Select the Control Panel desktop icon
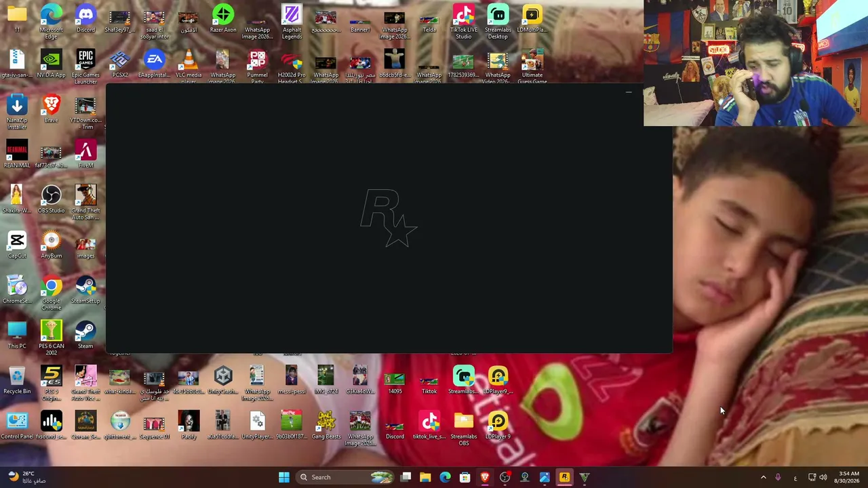868x488 pixels. click(x=17, y=426)
